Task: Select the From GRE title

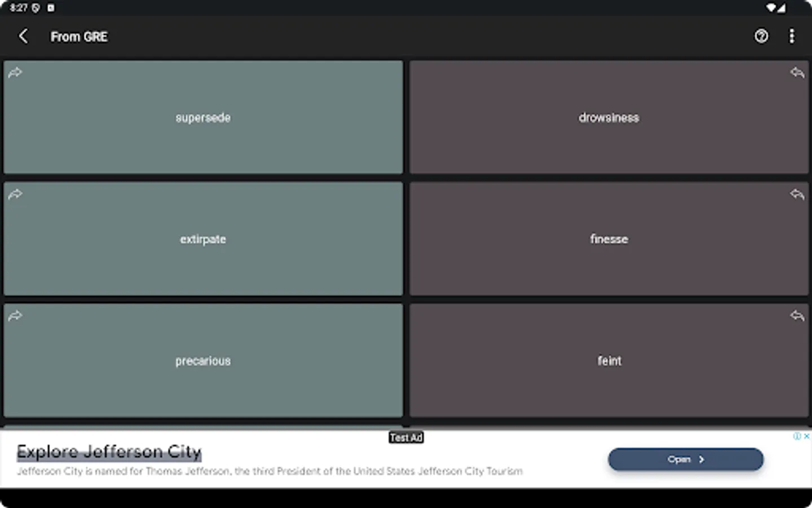Action: pos(79,36)
